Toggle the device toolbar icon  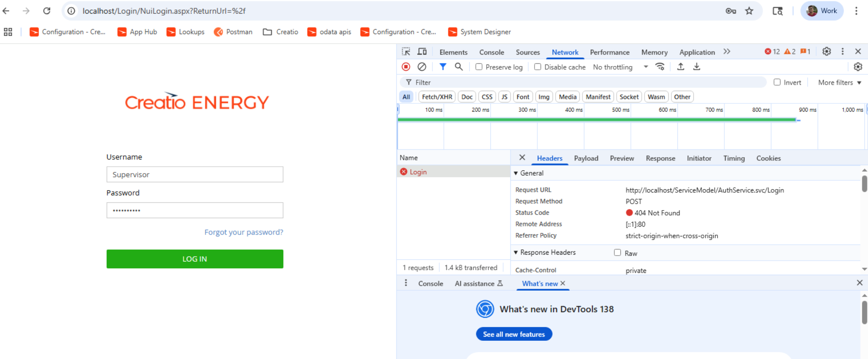422,51
